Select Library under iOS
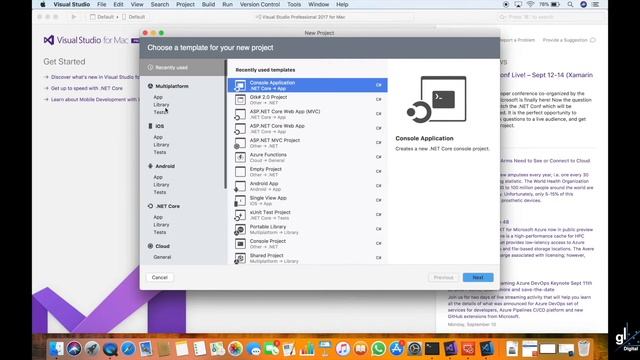The image size is (640, 360). tap(161, 145)
